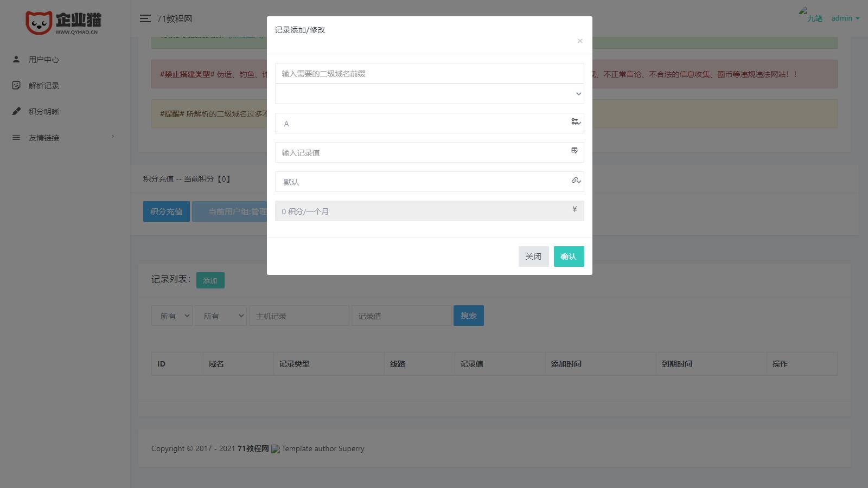Click the user icon next to 用户中心

(16, 59)
